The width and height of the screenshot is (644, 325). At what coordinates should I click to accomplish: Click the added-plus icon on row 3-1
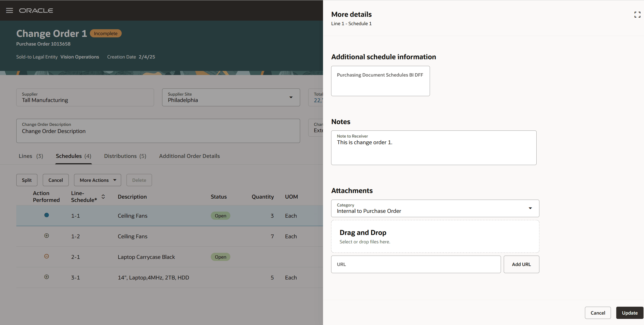pyautogui.click(x=47, y=277)
